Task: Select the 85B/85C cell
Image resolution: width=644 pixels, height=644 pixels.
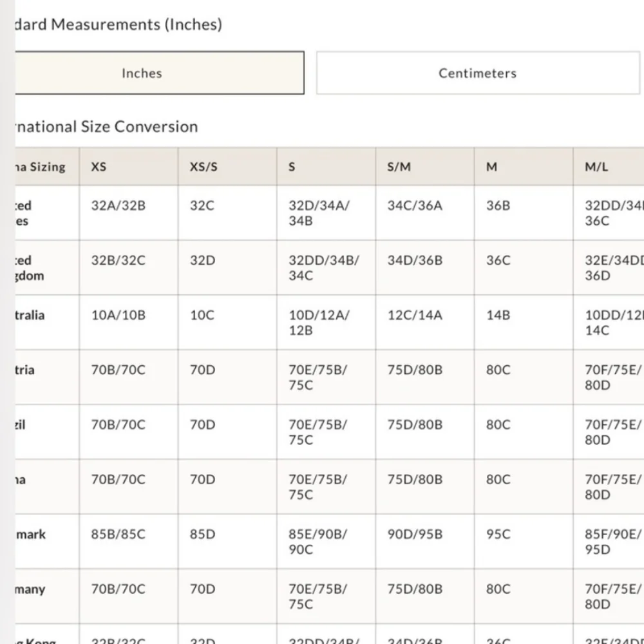Action: coord(129,542)
